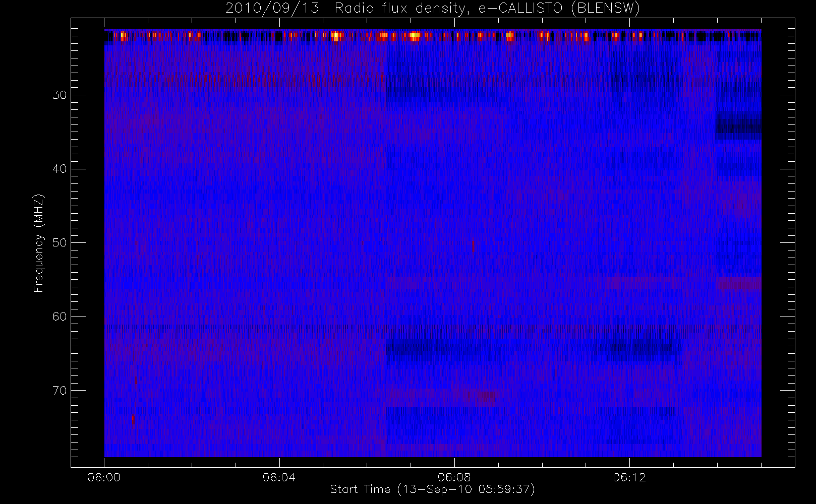Click the 06:00 time tick label
The image size is (816, 504).
click(x=104, y=477)
